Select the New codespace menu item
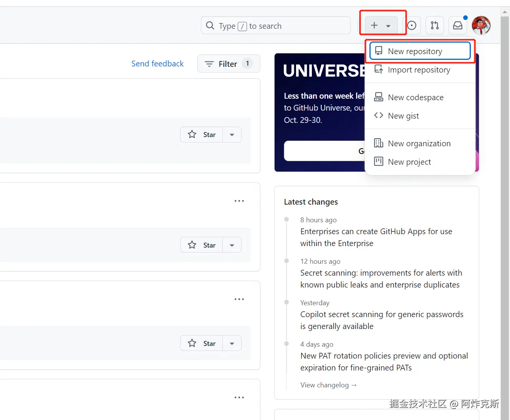510x420 pixels. (420, 97)
